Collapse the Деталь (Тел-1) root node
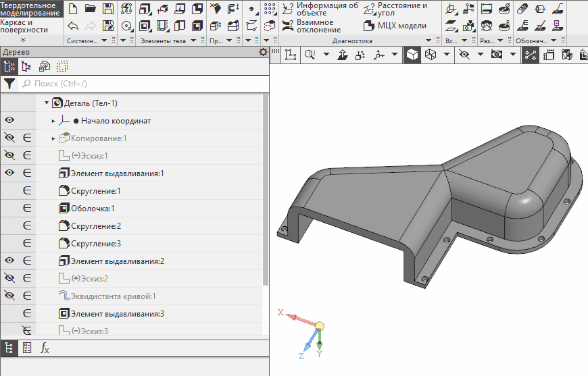Viewport: 588px width, 376px height. (x=47, y=103)
